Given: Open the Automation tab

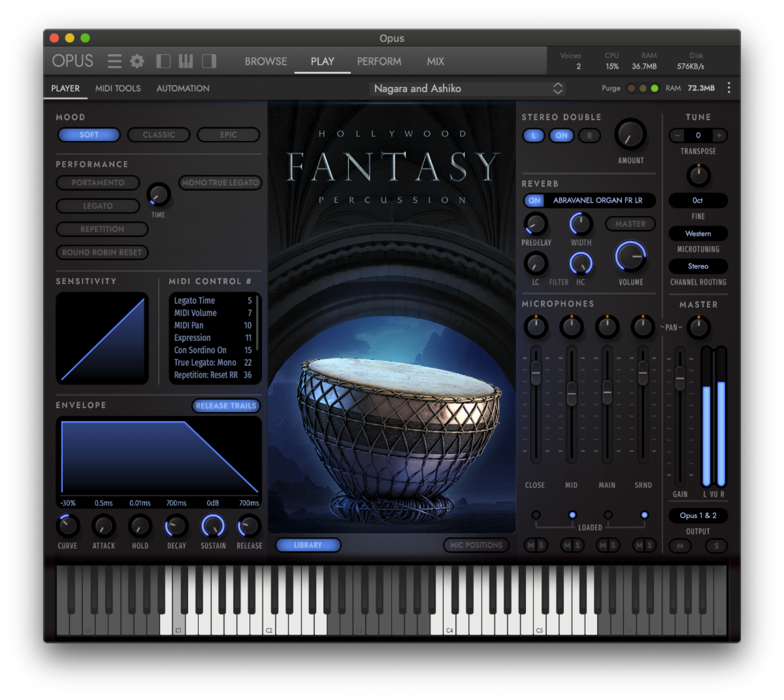Looking at the screenshot, I should [x=183, y=88].
